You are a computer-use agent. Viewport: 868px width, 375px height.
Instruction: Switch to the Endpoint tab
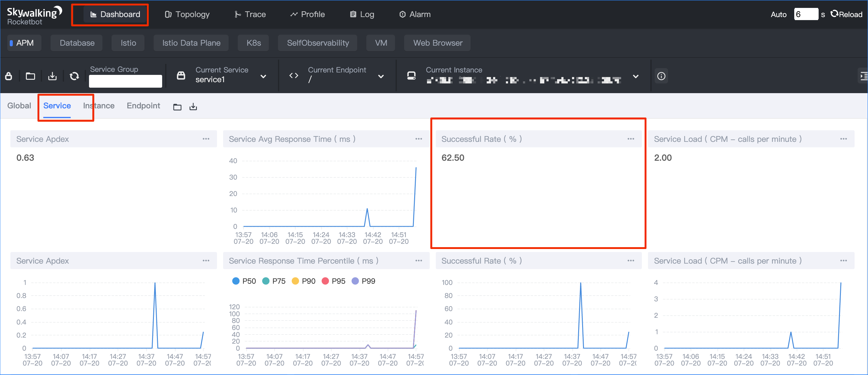[143, 106]
